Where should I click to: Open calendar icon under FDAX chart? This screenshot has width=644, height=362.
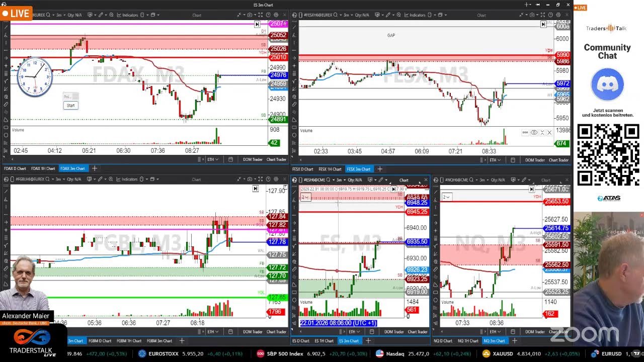(x=230, y=159)
